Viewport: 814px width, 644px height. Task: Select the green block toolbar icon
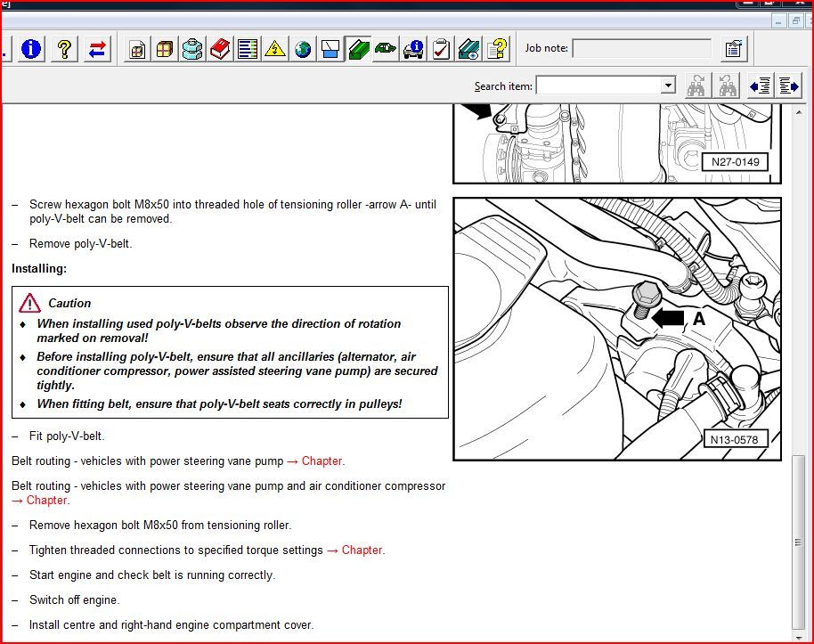(358, 49)
